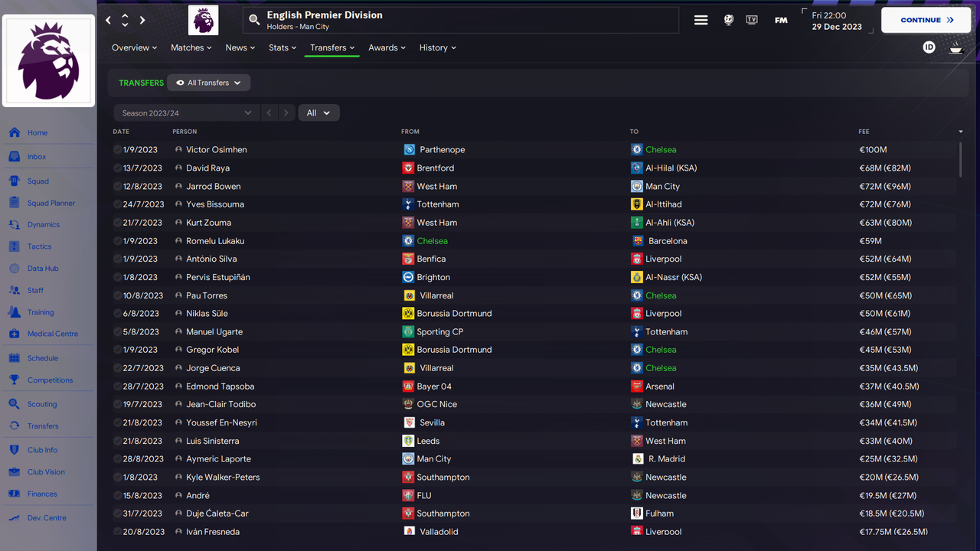Expand the All filter dropdown
This screenshot has width=980, height=551.
pos(318,112)
